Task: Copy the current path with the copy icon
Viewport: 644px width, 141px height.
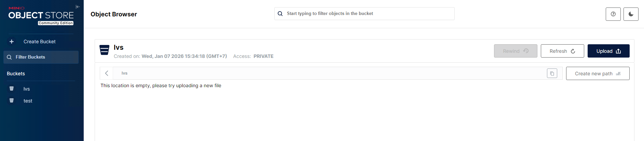Action: coord(552,73)
